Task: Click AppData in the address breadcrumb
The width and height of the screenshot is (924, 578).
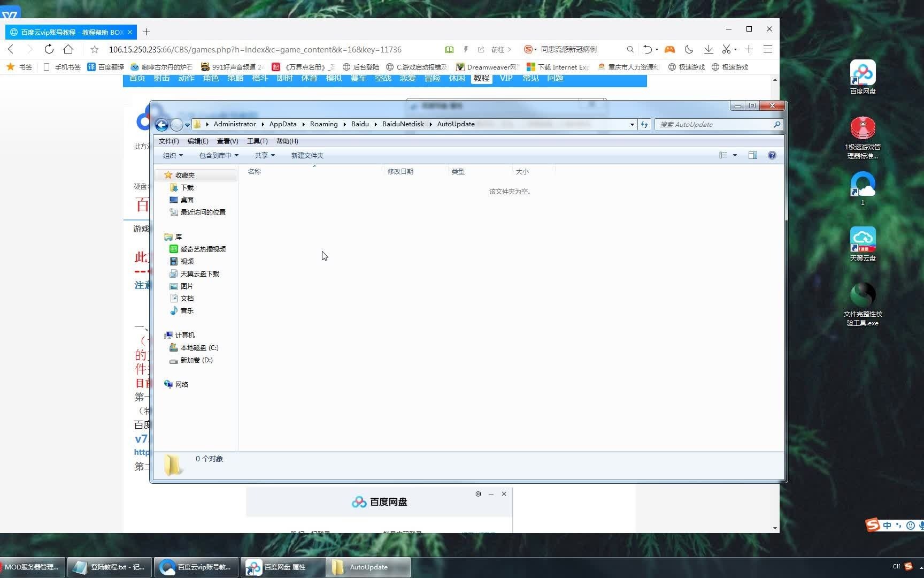Action: click(x=283, y=124)
